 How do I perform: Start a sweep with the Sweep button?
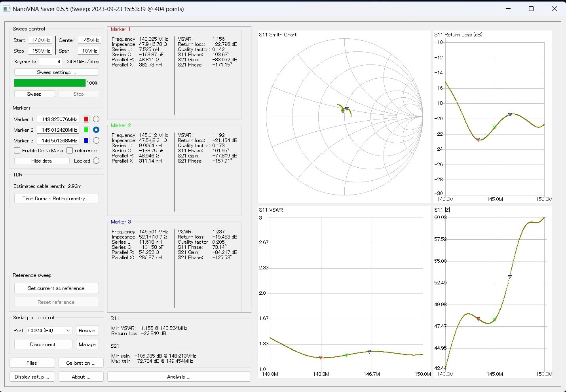click(x=34, y=94)
